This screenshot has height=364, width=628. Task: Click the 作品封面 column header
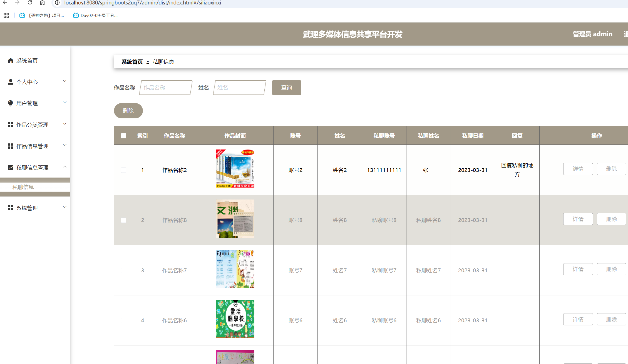(235, 136)
